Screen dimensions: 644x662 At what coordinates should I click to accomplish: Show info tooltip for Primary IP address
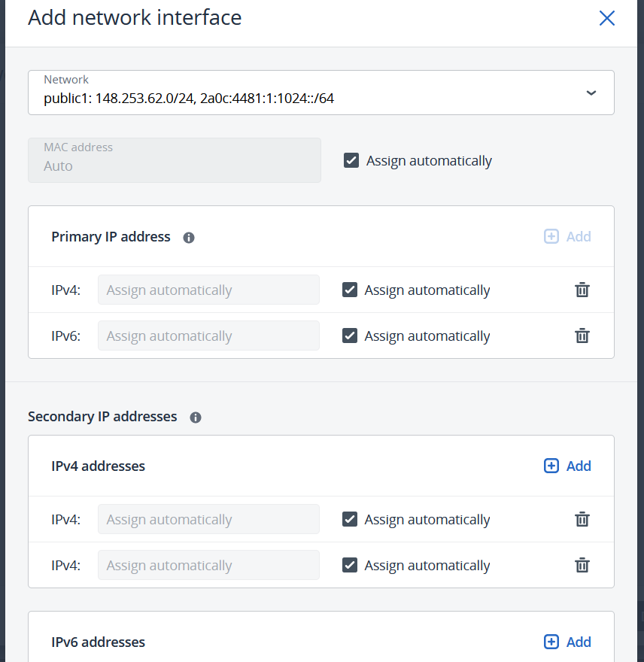[x=189, y=238]
